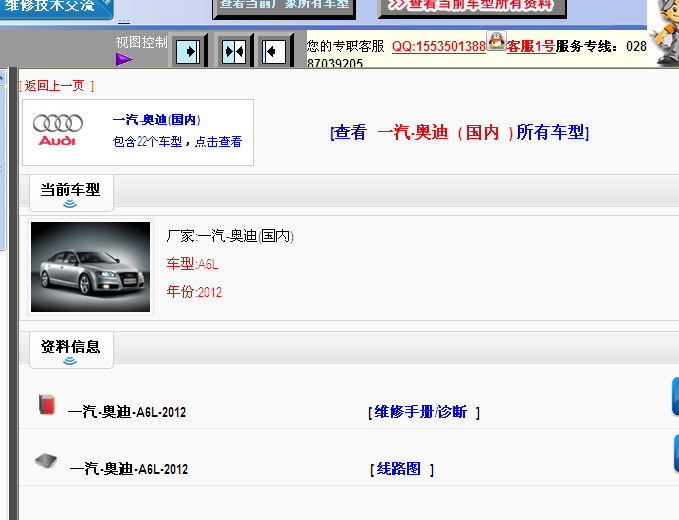This screenshot has height=520, width=679.
Task: Open the silver Audi A6L car thumbnail
Action: click(x=91, y=267)
